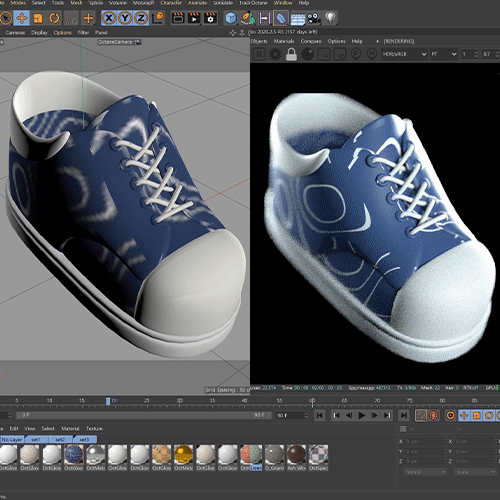Click Octane settings gear icon in Live Viewer
This screenshot has width=500, height=500.
[275, 54]
